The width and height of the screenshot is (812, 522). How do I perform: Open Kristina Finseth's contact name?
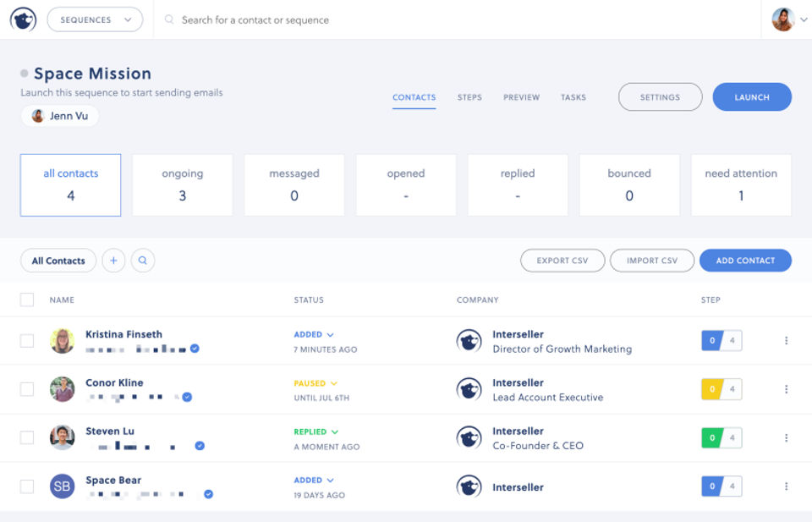[x=123, y=334]
